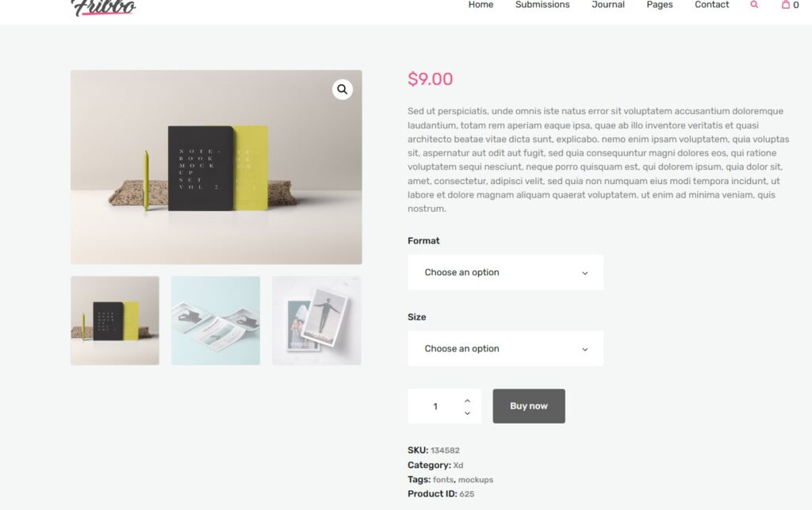The image size is (812, 510).
Task: Increase quantity with the up arrow
Action: click(x=467, y=401)
